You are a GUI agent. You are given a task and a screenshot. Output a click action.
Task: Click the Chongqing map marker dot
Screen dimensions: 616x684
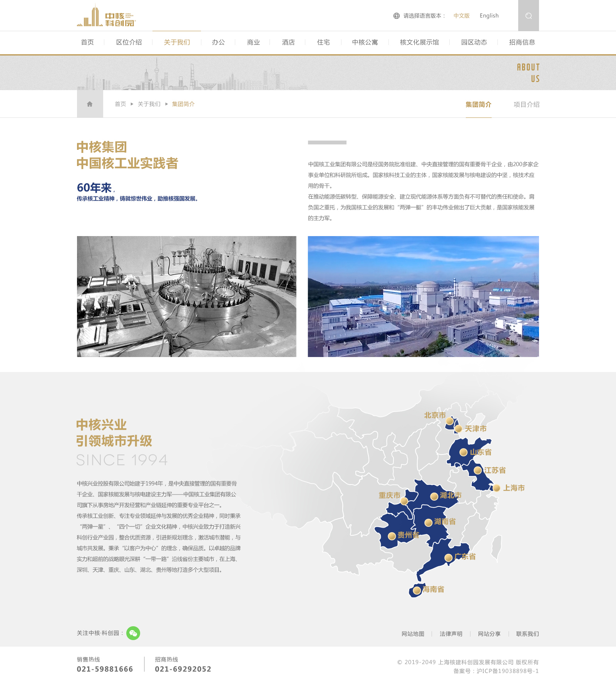404,501
